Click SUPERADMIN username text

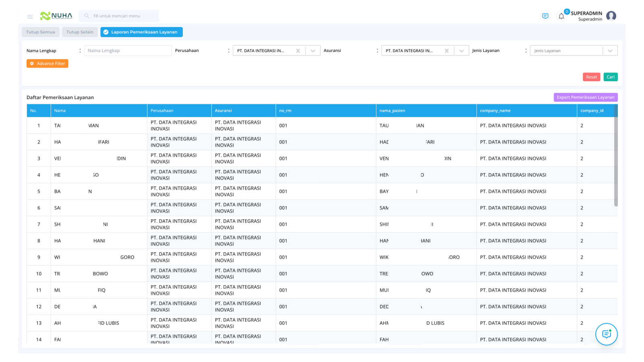click(x=586, y=13)
